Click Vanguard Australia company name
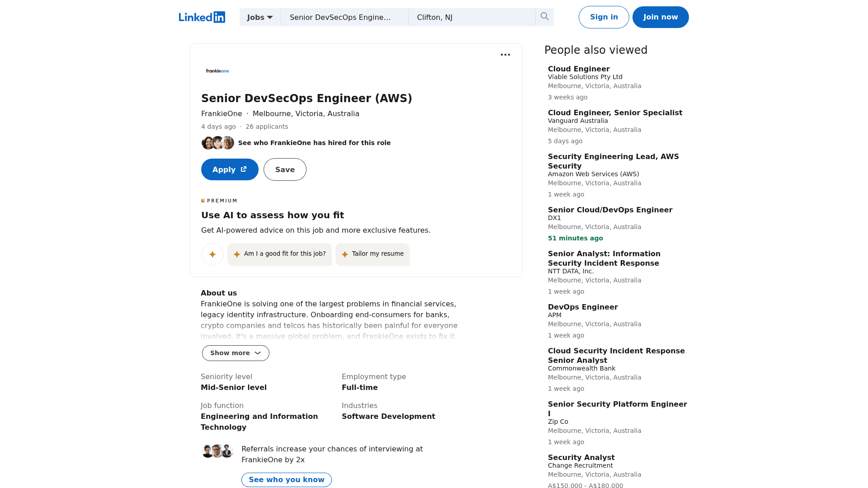 point(578,121)
